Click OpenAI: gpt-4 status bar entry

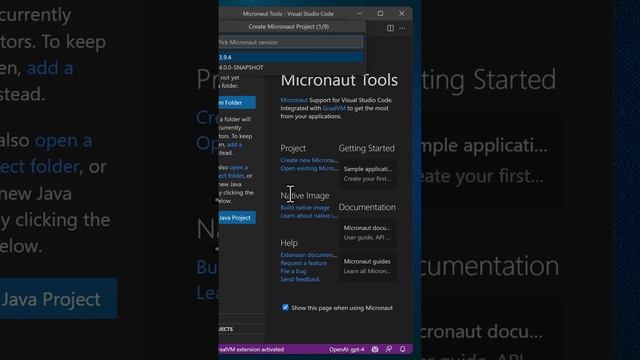point(347,349)
